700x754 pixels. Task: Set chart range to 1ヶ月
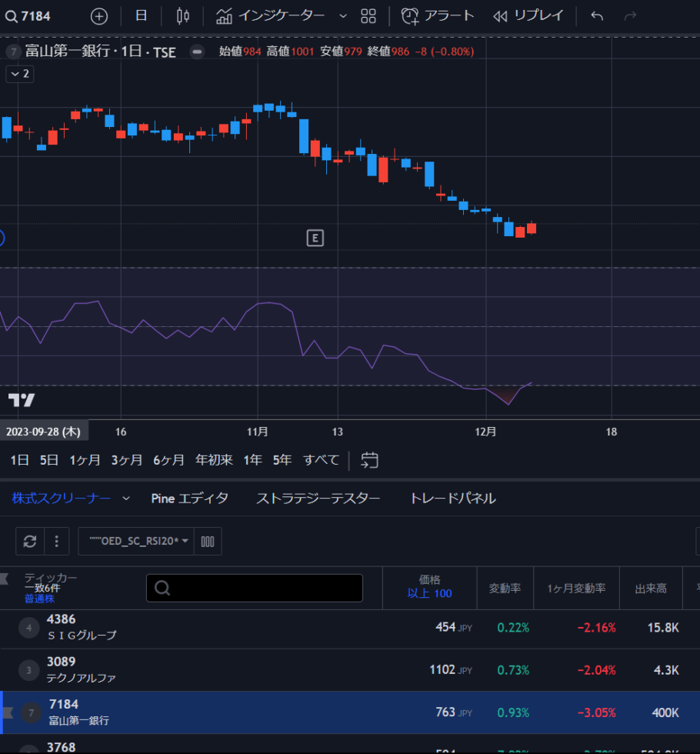(85, 460)
